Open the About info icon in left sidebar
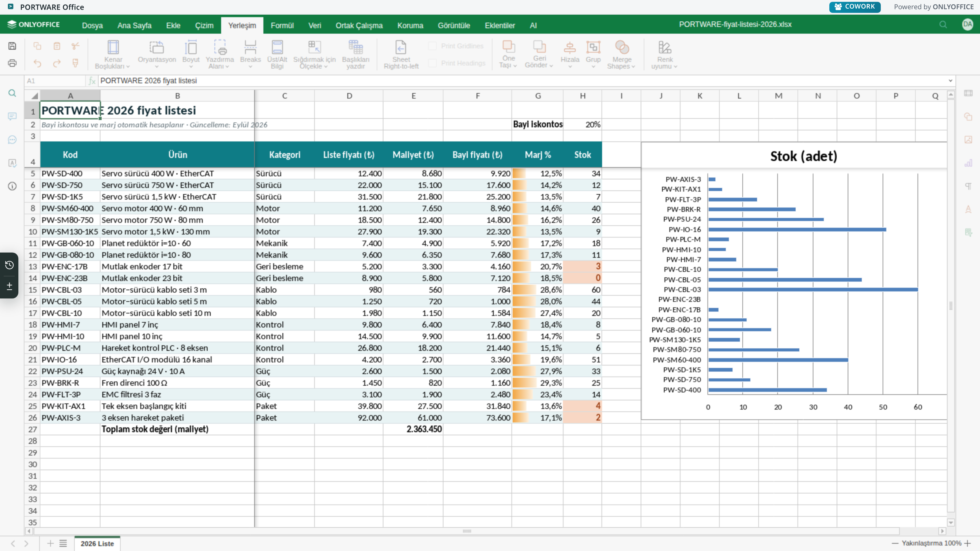Image resolution: width=980 pixels, height=551 pixels. pos(12,186)
